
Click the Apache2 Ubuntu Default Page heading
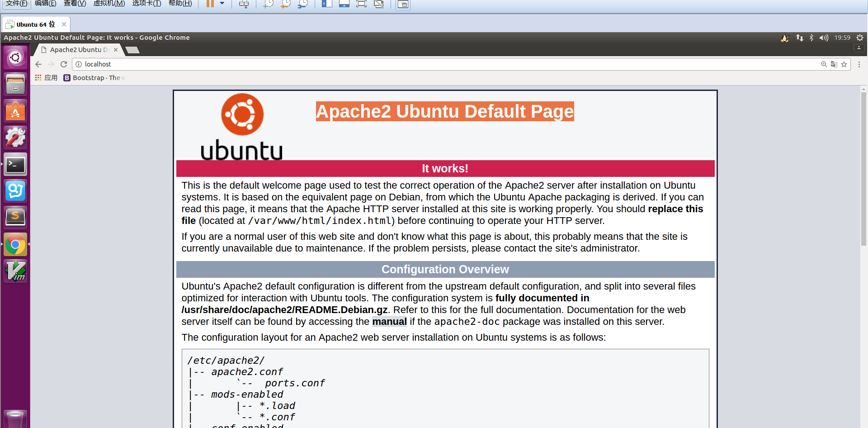(445, 111)
